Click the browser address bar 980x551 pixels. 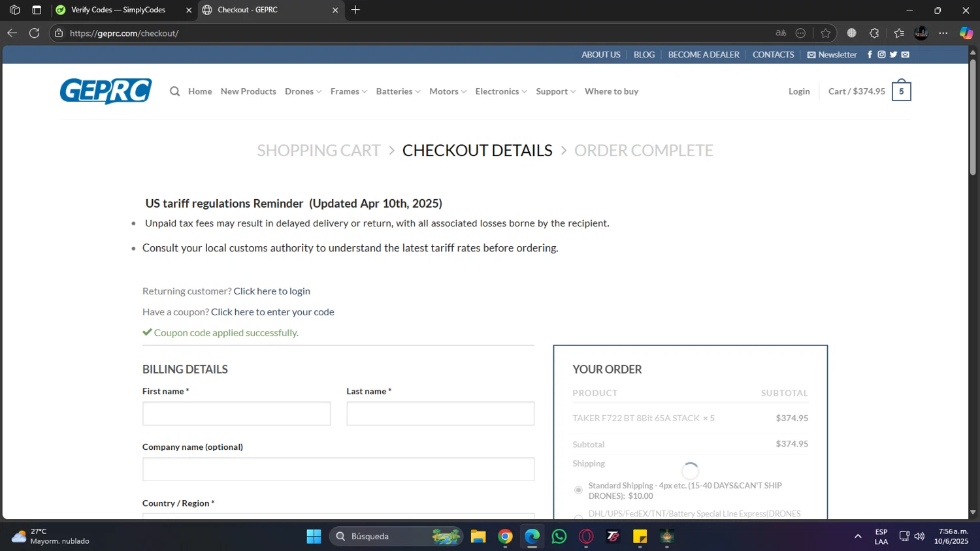pyautogui.click(x=418, y=33)
